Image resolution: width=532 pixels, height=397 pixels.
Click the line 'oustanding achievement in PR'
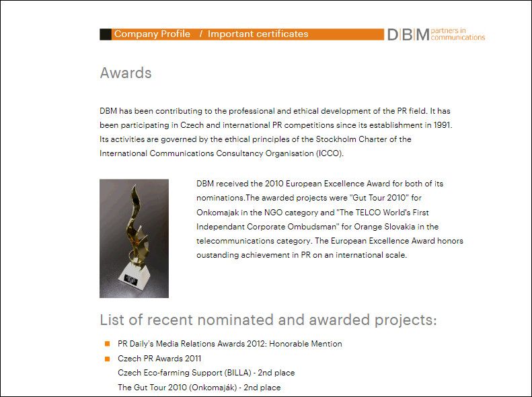(301, 255)
